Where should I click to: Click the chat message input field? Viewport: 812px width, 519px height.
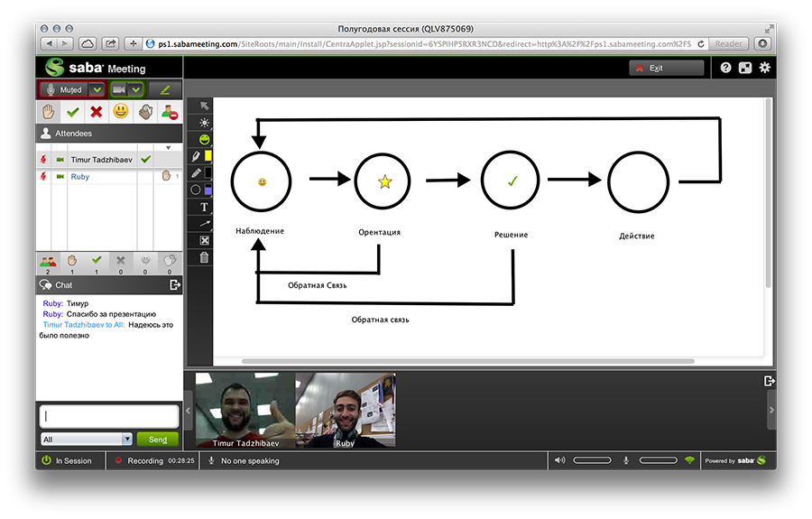(x=109, y=416)
